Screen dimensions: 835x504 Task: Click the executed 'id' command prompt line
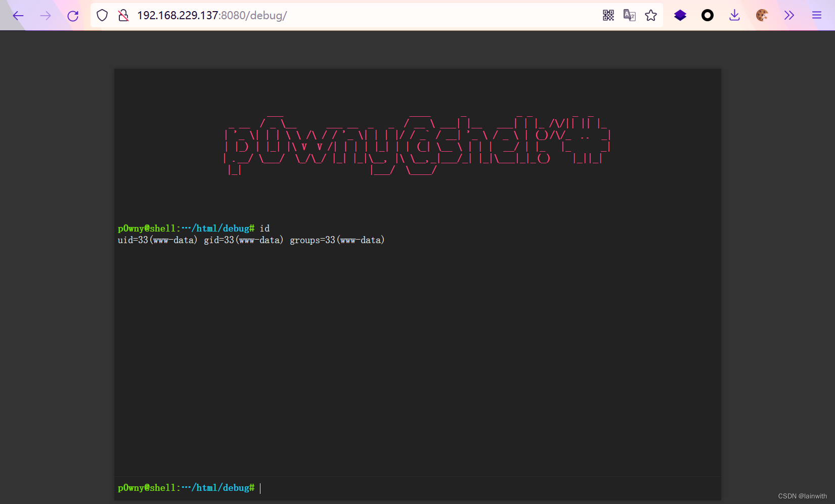pos(194,228)
